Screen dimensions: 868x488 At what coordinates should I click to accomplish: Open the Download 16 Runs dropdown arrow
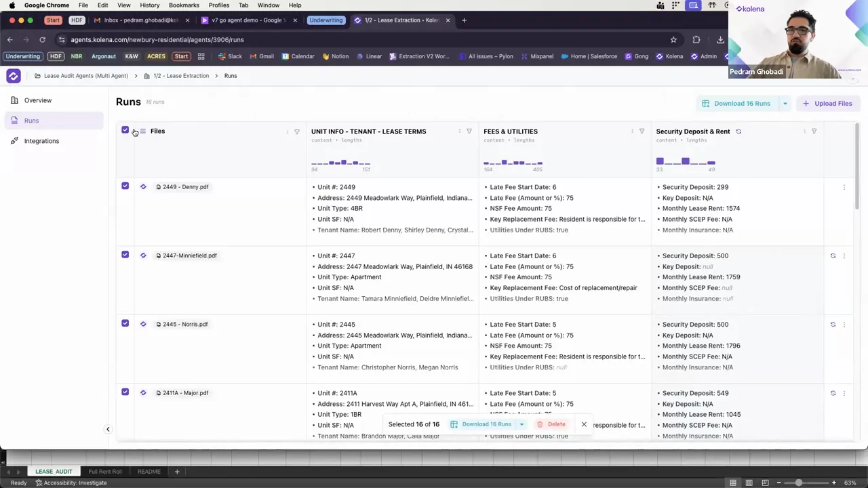[785, 103]
